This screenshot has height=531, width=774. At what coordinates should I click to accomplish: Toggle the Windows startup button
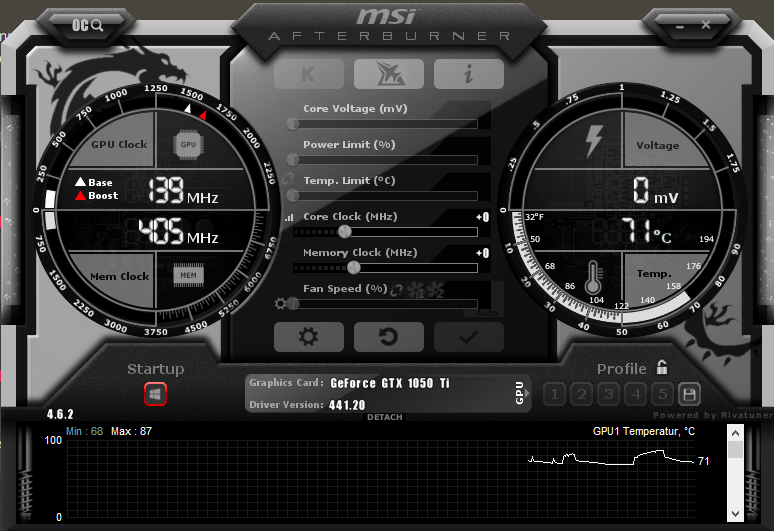click(155, 394)
